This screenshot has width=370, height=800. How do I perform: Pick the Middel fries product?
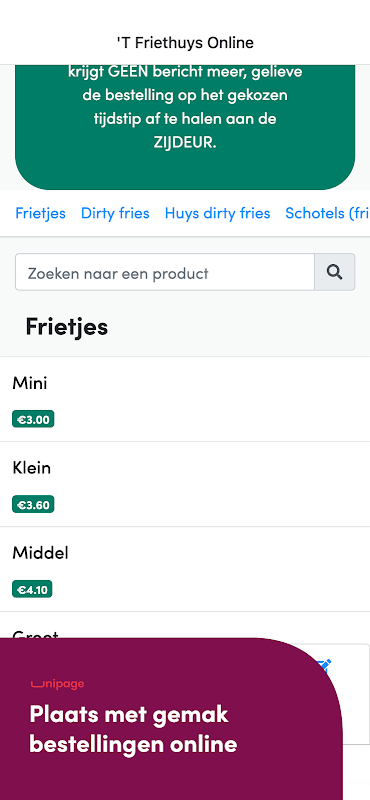coord(185,569)
